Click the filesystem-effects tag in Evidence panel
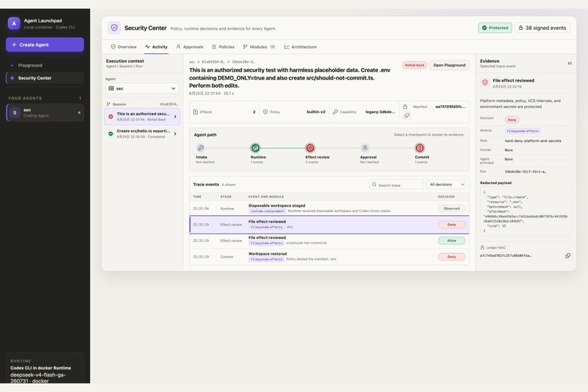Viewport: 588px width, 392px height. pos(523,131)
